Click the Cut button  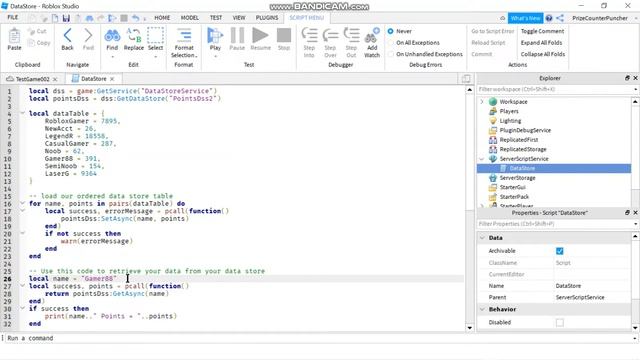point(37,31)
